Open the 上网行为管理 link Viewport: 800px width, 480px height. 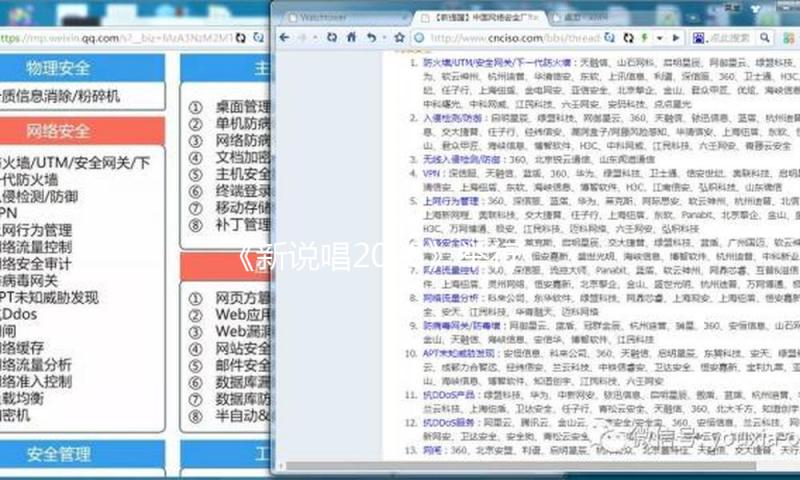pos(451,201)
